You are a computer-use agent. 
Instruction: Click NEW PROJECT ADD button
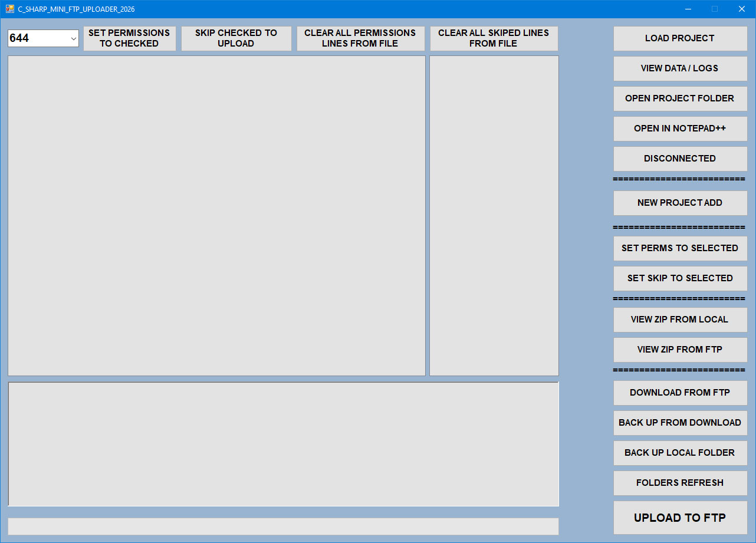pos(680,203)
